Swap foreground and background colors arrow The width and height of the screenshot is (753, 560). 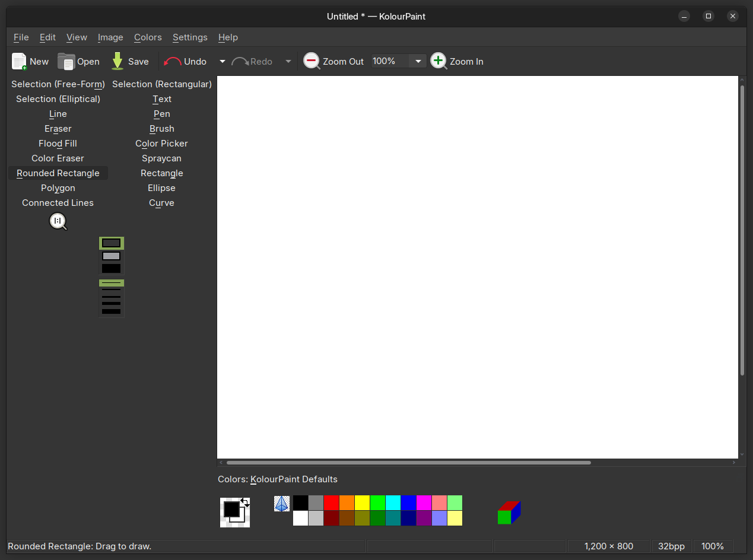245,502
